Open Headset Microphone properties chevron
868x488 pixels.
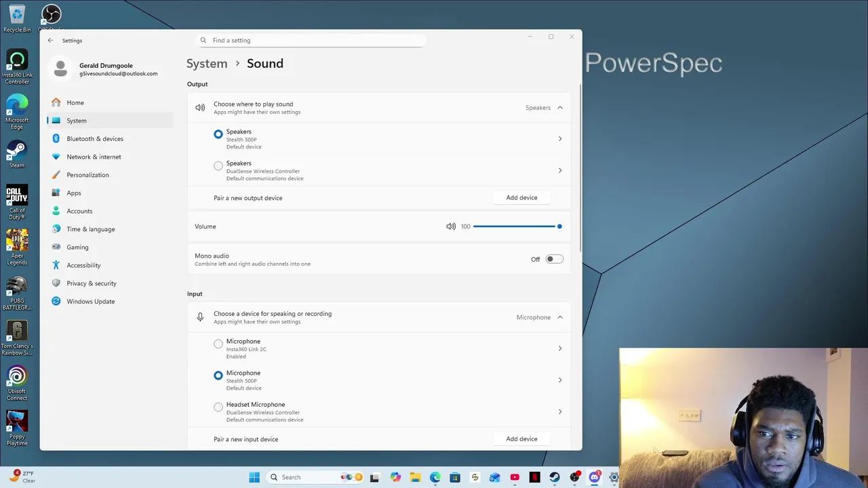coord(560,411)
